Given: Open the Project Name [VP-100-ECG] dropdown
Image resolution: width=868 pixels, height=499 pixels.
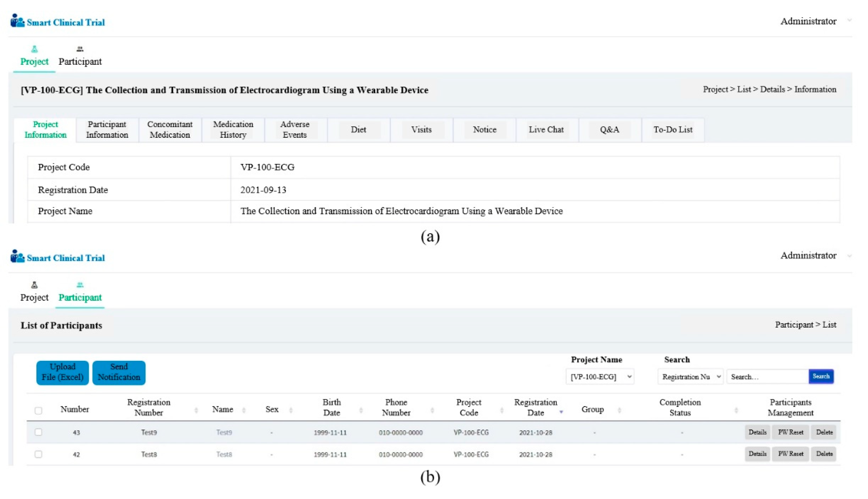Looking at the screenshot, I should tap(600, 377).
